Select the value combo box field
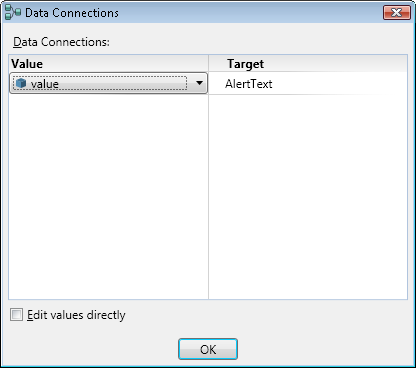The width and height of the screenshot is (416, 368). click(109, 83)
